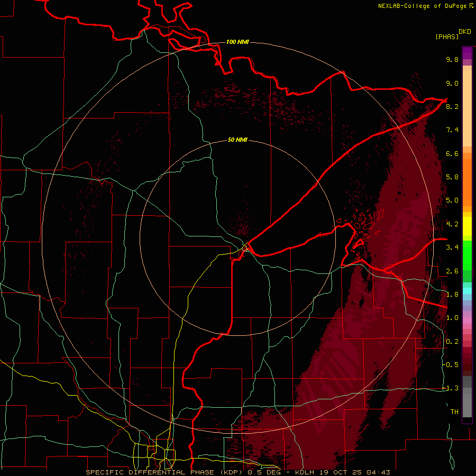This screenshot has height=476, width=476.
Task: Click the KDLH station identifier in the caption
Action: point(305,472)
